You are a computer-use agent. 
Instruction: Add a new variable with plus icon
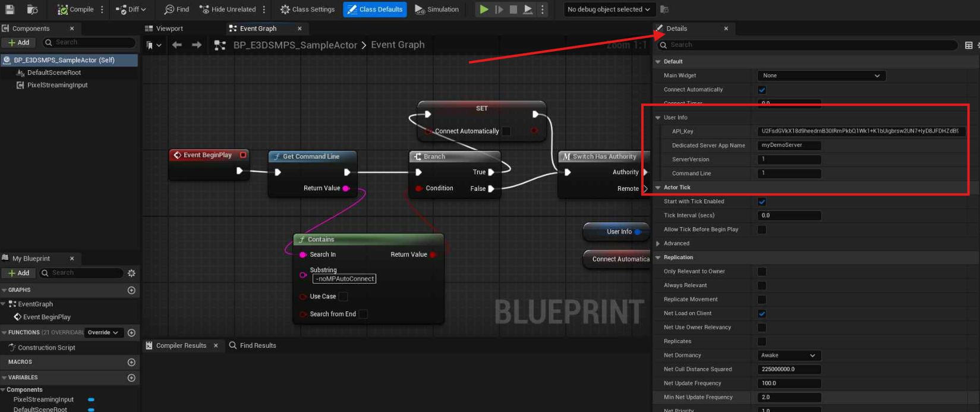tap(131, 378)
